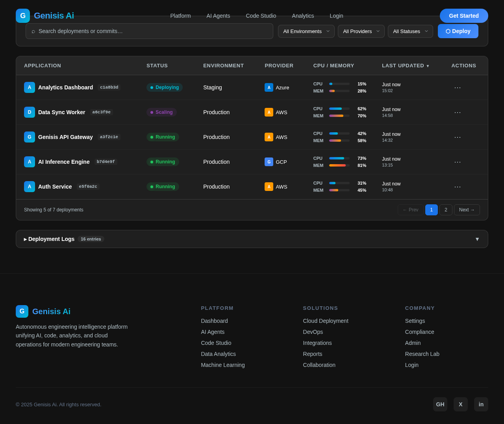Screen dimensions: 504x424
Task: Open the LinkedIn social link
Action: pos(481,404)
